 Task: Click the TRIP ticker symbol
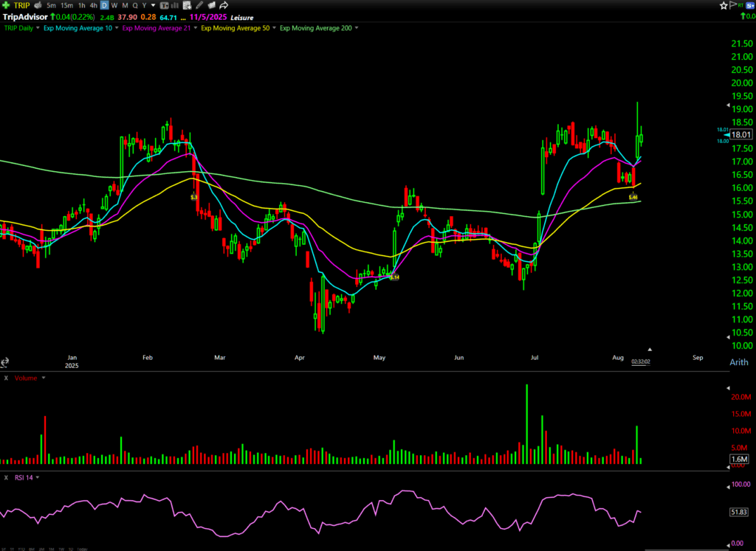tap(21, 5)
